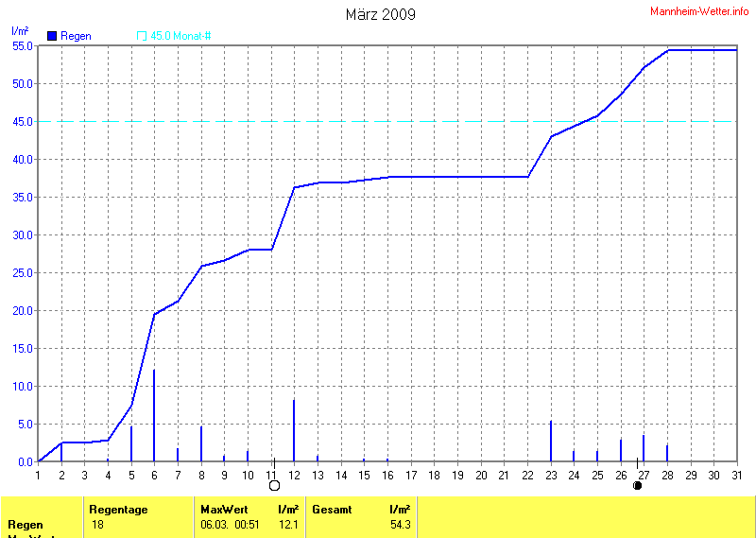The image size is (756, 538).
Task: Click day 31 on the x-axis
Action: click(737, 475)
